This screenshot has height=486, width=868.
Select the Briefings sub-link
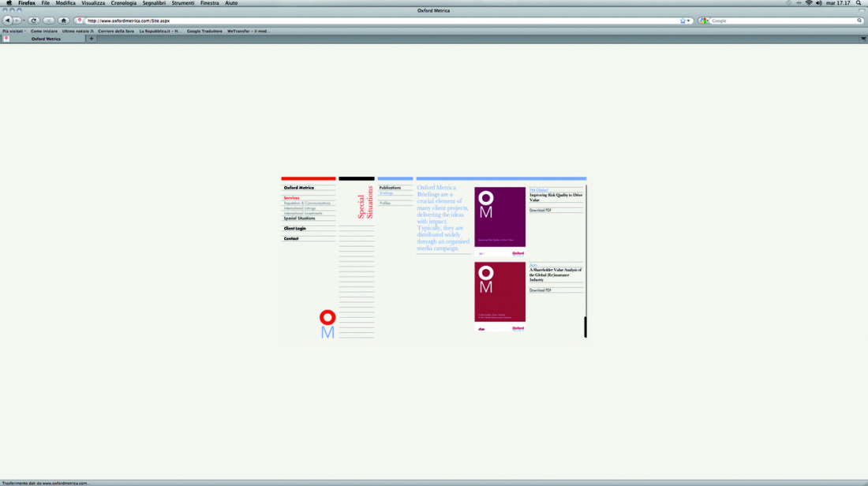(386, 193)
